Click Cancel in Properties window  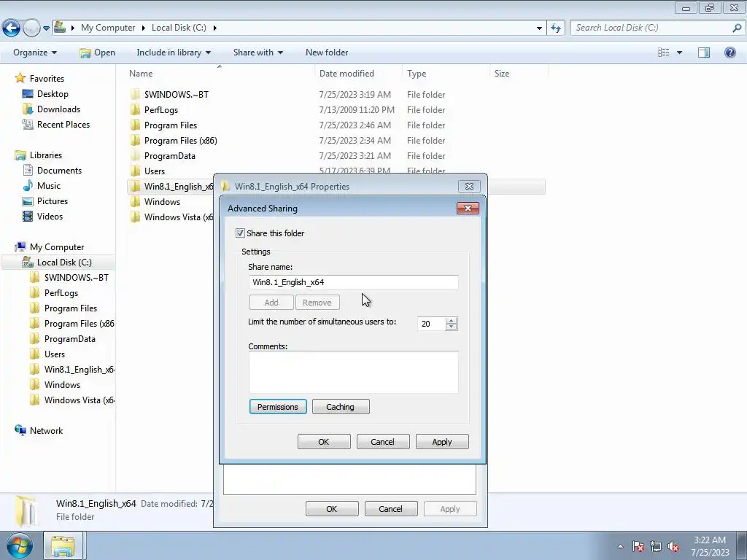tap(391, 508)
